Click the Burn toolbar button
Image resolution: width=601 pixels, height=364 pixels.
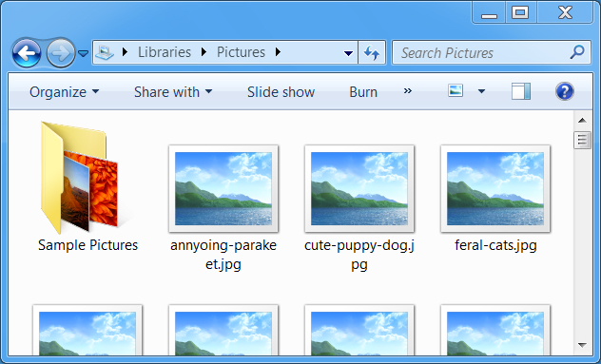coord(363,92)
